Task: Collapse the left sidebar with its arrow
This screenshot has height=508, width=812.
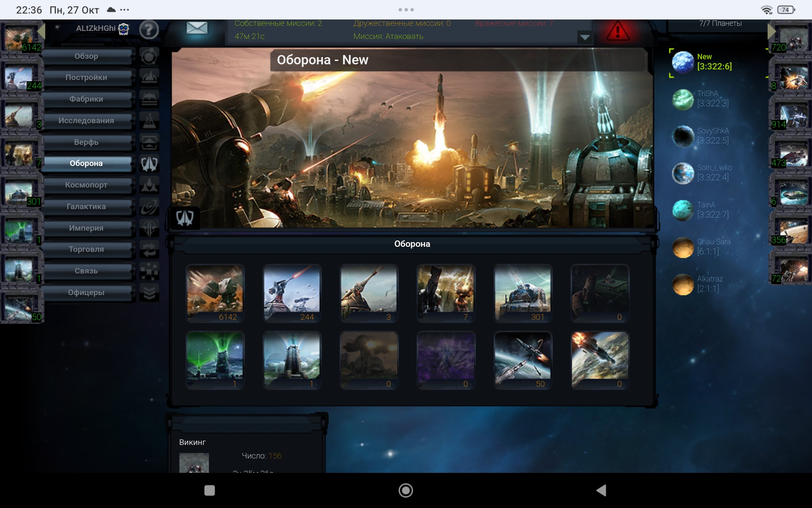Action: (41, 31)
